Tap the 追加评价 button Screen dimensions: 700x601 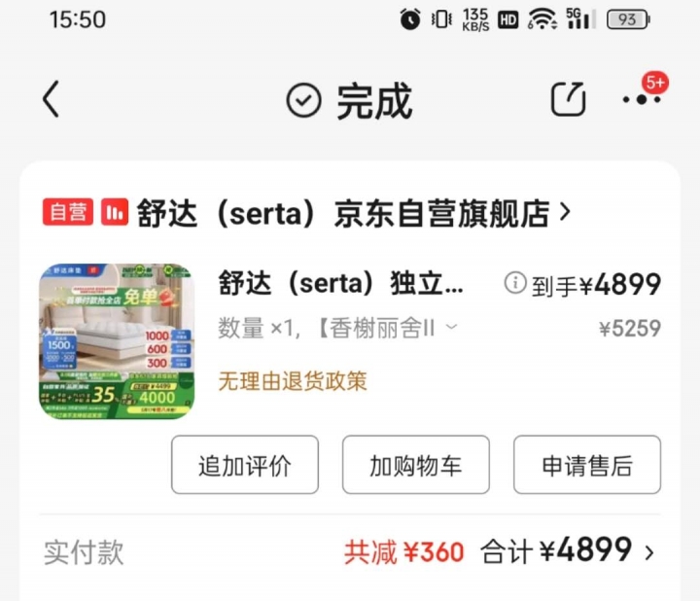pos(245,465)
